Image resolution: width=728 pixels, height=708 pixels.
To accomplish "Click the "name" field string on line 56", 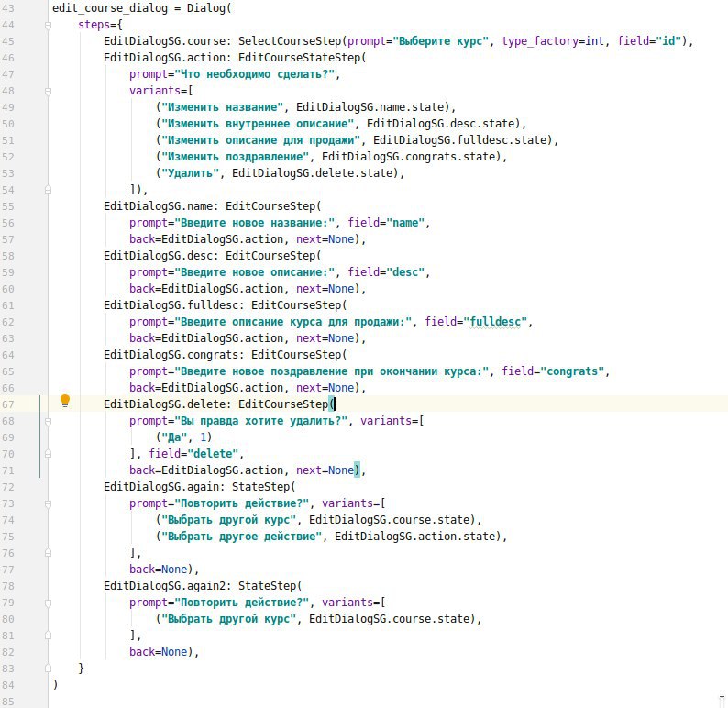I will point(405,223).
